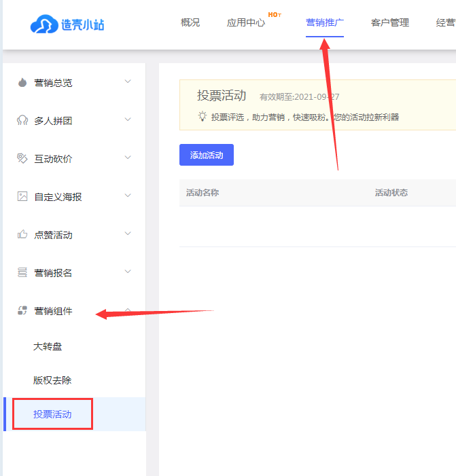Expand the 营销总览 chevron
The height and width of the screenshot is (476, 456).
point(128,81)
